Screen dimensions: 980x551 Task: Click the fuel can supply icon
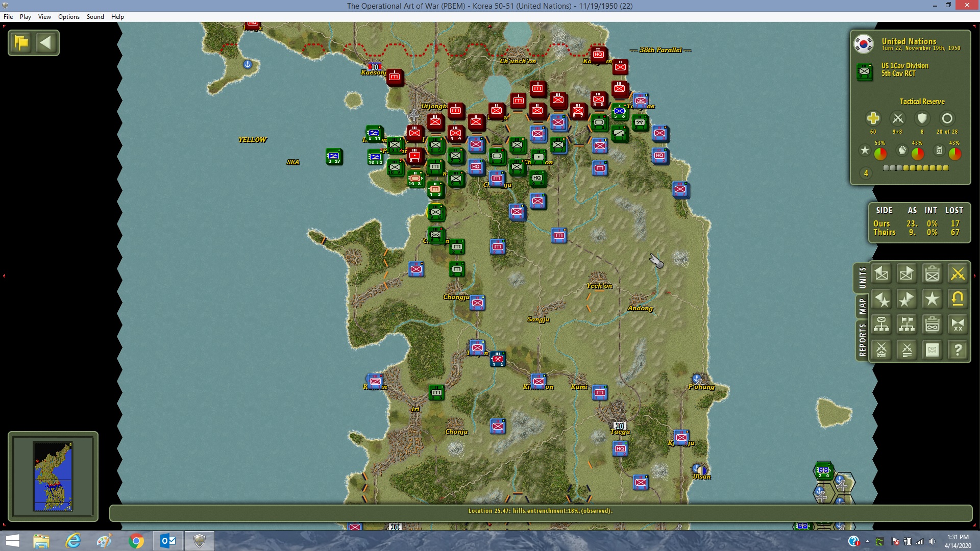pos(939,150)
